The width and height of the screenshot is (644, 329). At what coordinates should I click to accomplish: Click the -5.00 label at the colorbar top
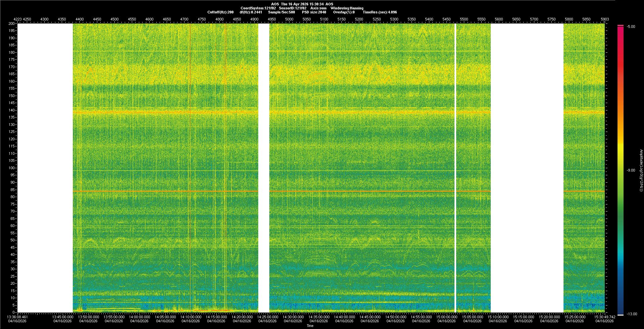point(631,27)
